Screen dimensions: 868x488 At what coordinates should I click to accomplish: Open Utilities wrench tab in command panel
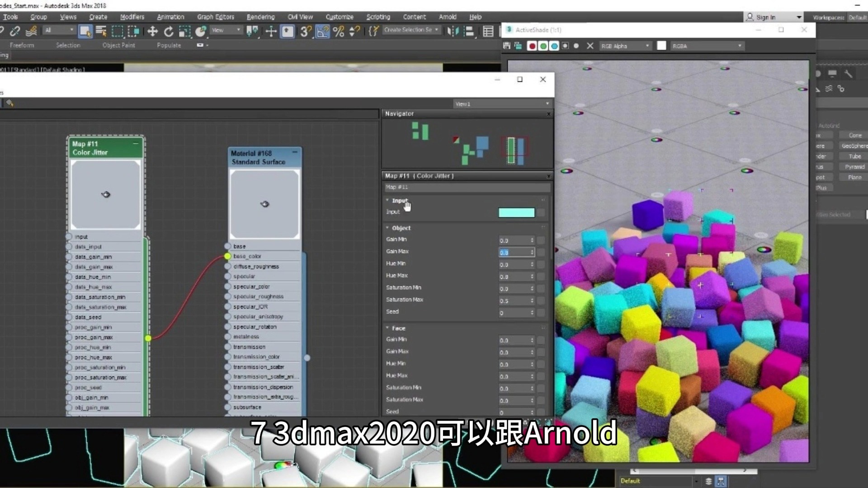click(848, 74)
